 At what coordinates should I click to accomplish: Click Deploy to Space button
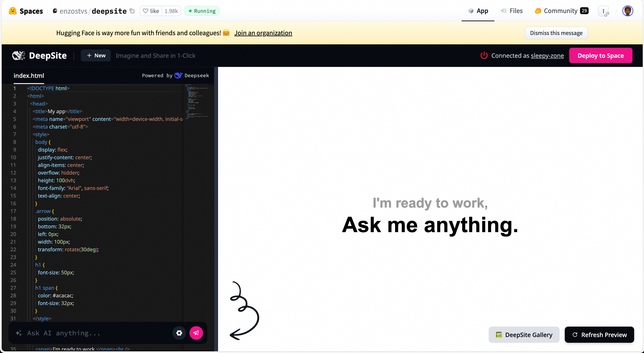click(601, 55)
